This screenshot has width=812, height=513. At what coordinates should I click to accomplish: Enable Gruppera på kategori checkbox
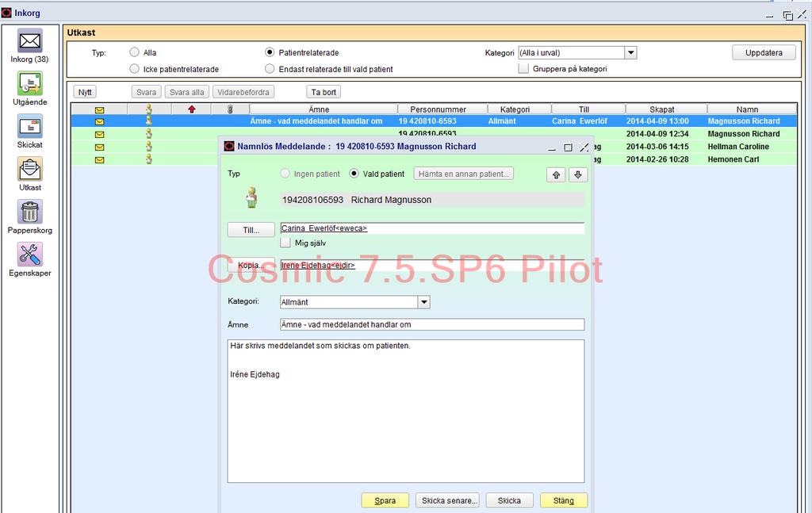[524, 68]
